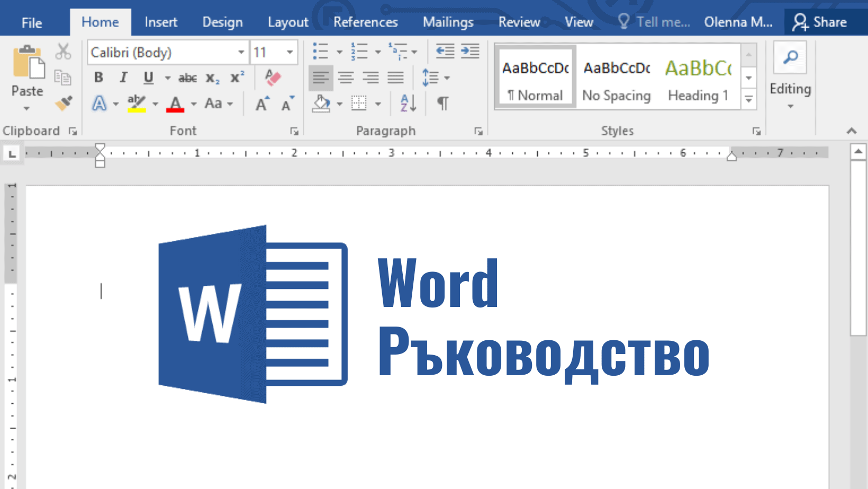Click the Cut scissors icon
Image resolution: width=868 pixels, height=489 pixels.
(x=63, y=51)
